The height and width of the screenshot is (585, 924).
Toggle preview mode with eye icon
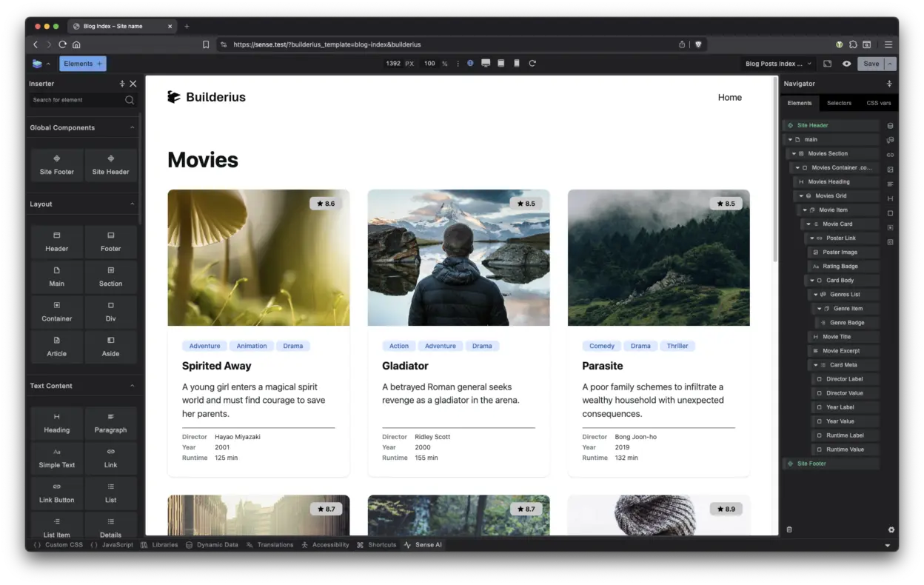click(846, 64)
